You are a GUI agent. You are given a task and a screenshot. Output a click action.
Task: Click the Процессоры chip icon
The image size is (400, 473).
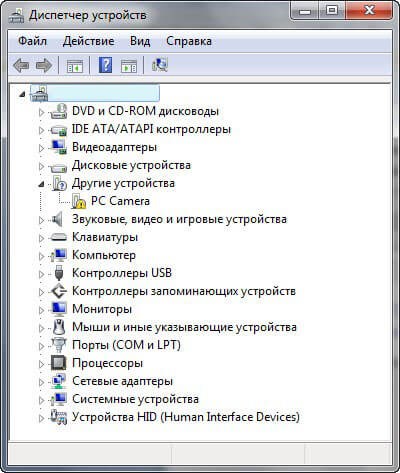click(59, 363)
